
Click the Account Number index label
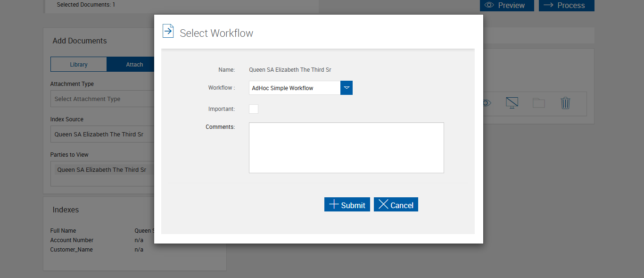click(72, 240)
